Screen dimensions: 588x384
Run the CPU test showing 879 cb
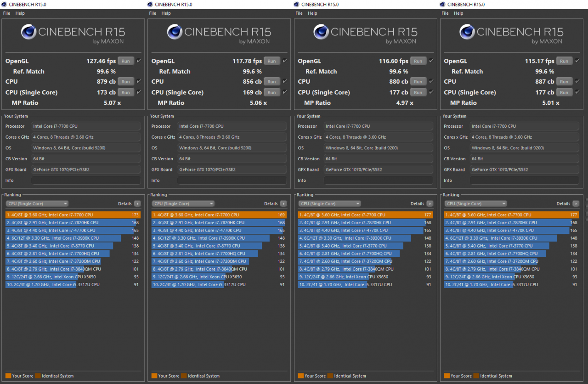tap(126, 81)
